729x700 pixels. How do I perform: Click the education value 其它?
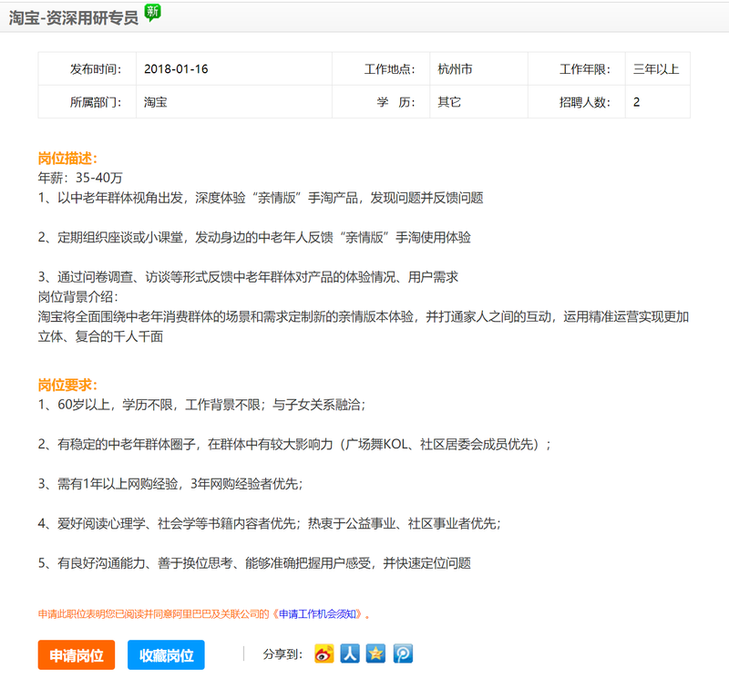pos(449,102)
